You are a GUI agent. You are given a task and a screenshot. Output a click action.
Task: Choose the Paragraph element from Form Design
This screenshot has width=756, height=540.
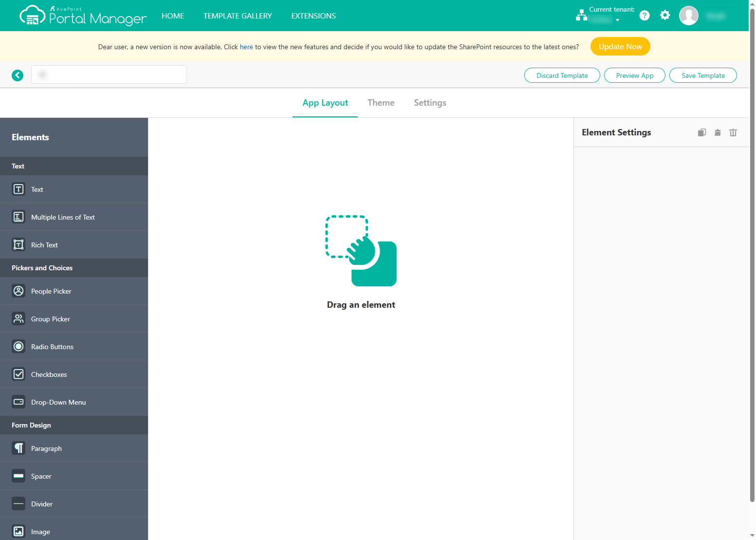(x=46, y=448)
